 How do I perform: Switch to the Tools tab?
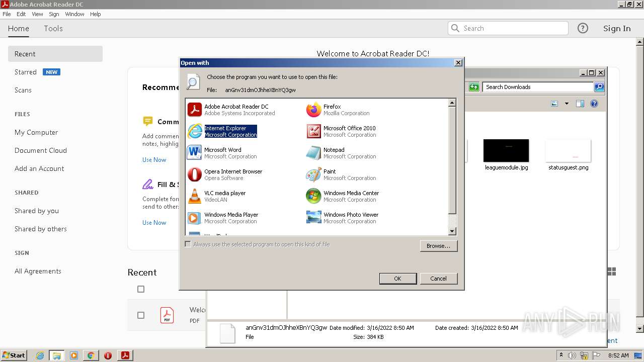click(53, 28)
